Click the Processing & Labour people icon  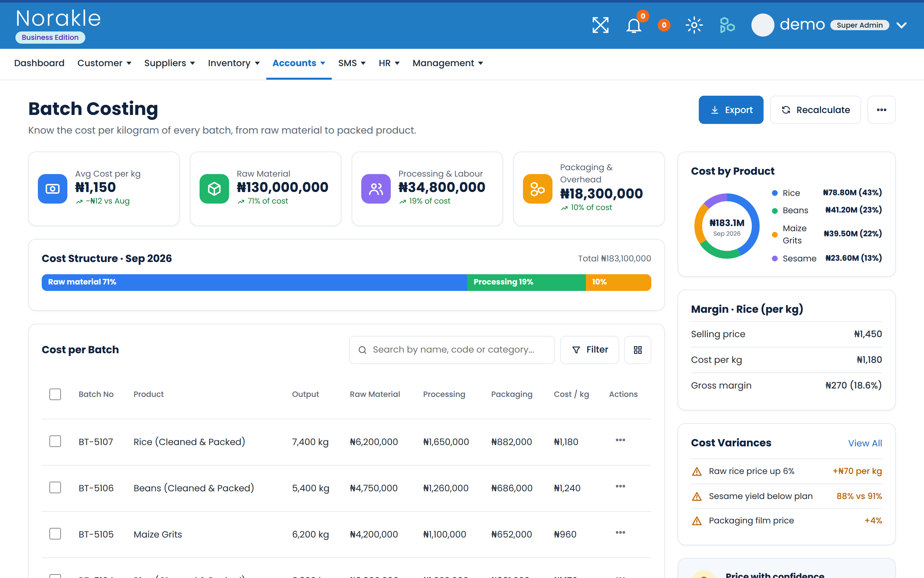(376, 189)
